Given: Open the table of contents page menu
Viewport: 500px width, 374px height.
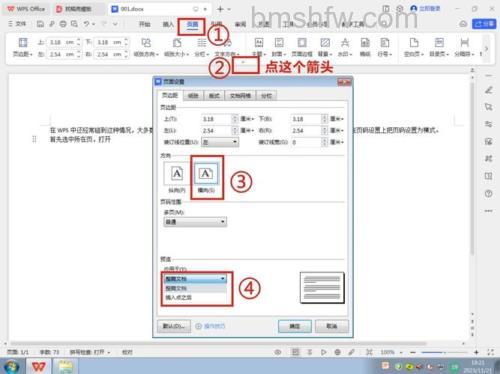Looking at the screenshot, I should tap(439, 47).
